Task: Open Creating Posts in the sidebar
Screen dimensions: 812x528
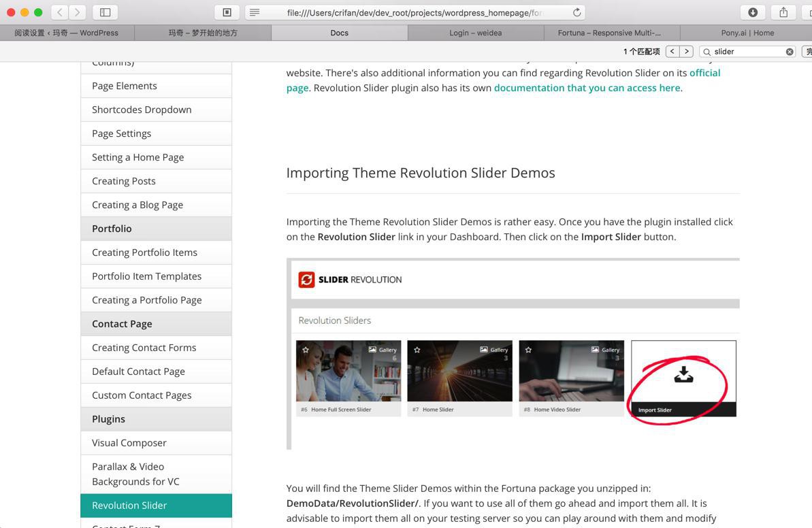Action: coord(157,181)
